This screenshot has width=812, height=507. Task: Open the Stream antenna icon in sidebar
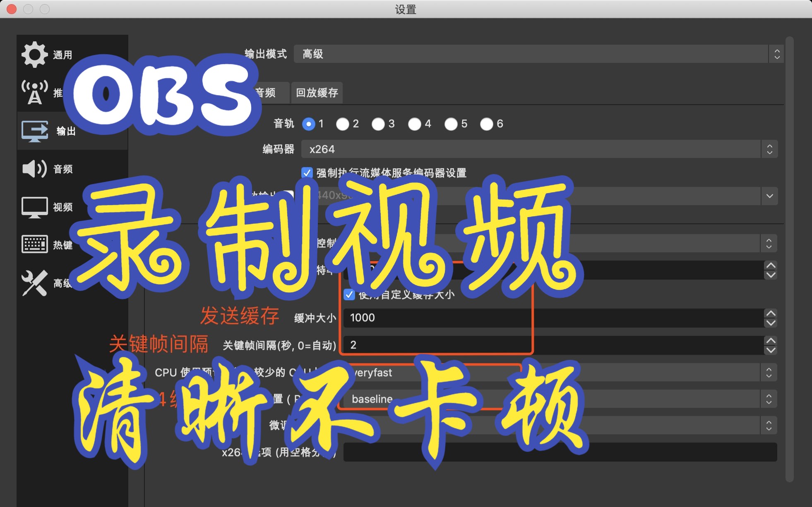pos(35,92)
